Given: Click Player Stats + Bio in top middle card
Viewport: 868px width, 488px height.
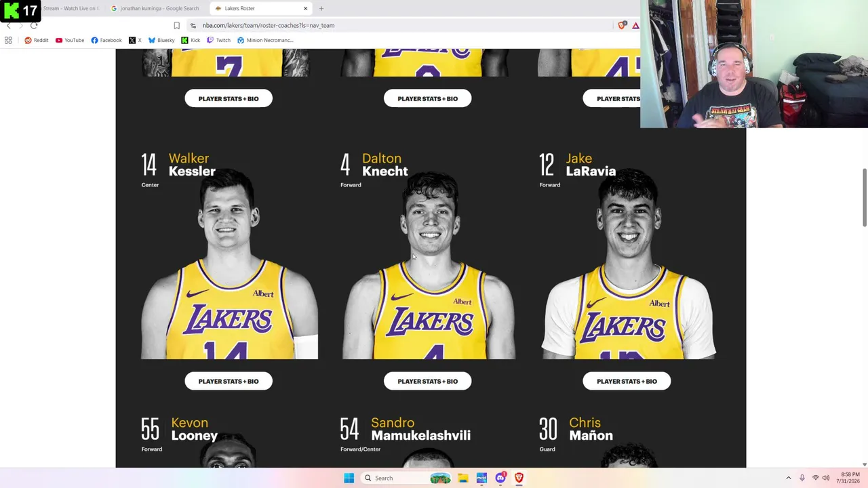Looking at the screenshot, I should (427, 98).
